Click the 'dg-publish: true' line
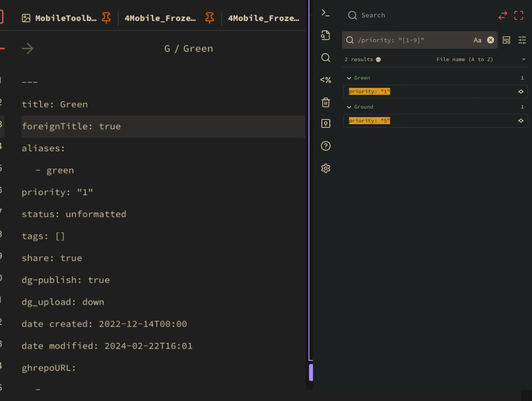Viewport: 532px width, 401px height. point(65,280)
